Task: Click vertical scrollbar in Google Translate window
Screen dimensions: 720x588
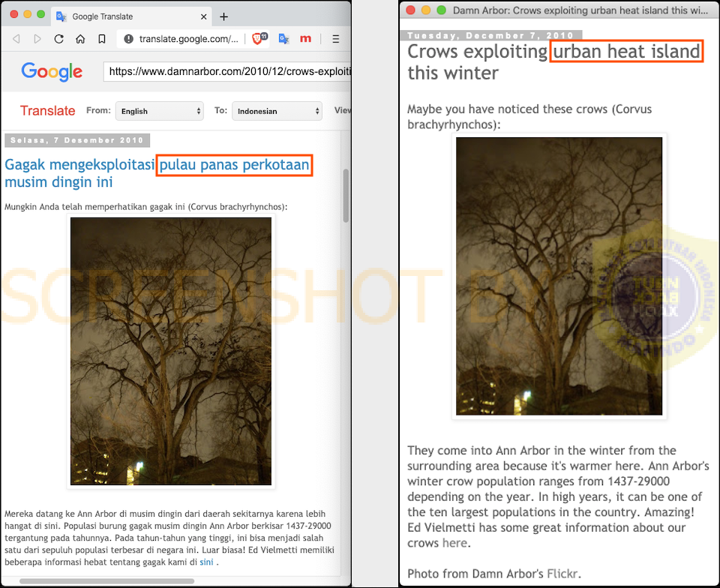Action: (x=346, y=196)
